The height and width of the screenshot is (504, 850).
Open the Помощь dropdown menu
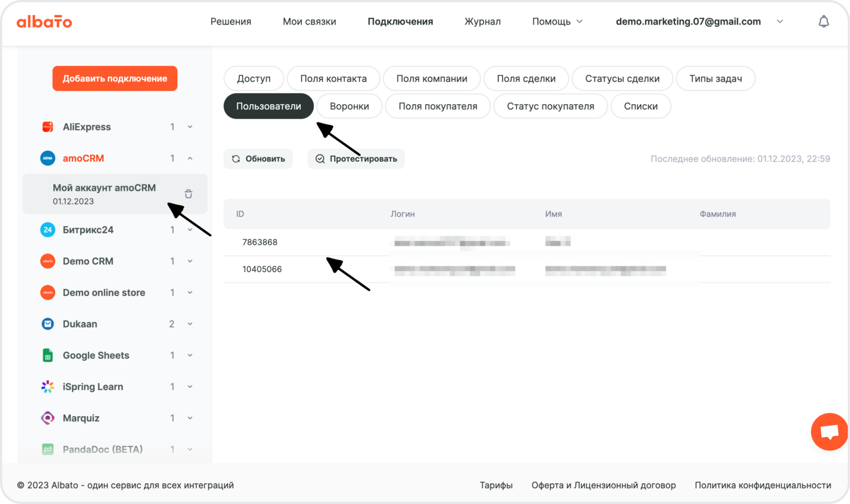pos(557,22)
